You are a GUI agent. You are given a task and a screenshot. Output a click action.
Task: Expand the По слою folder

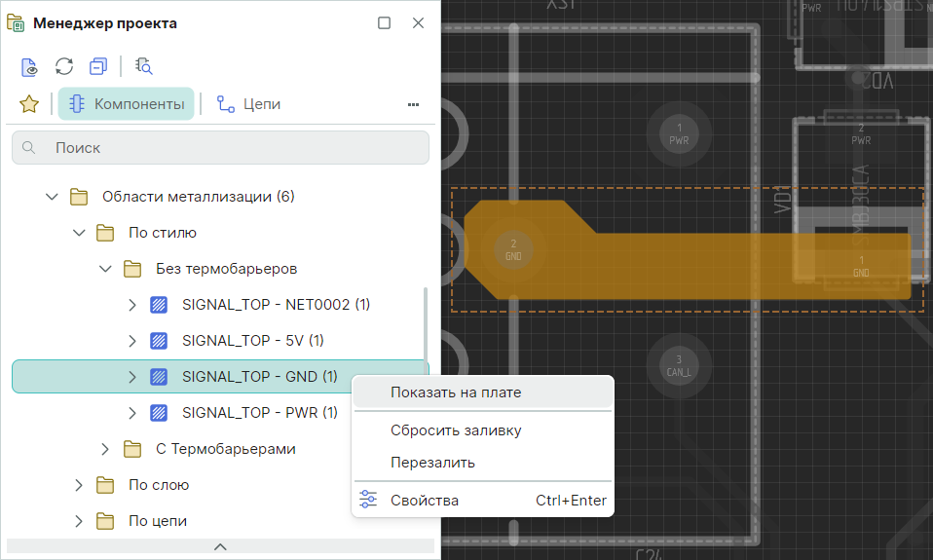point(80,485)
